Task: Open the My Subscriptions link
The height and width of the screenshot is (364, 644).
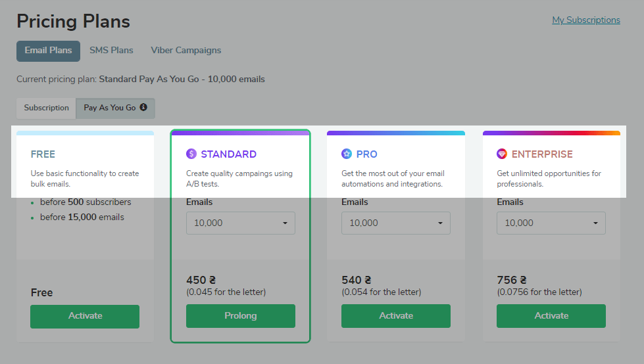Action: click(585, 20)
